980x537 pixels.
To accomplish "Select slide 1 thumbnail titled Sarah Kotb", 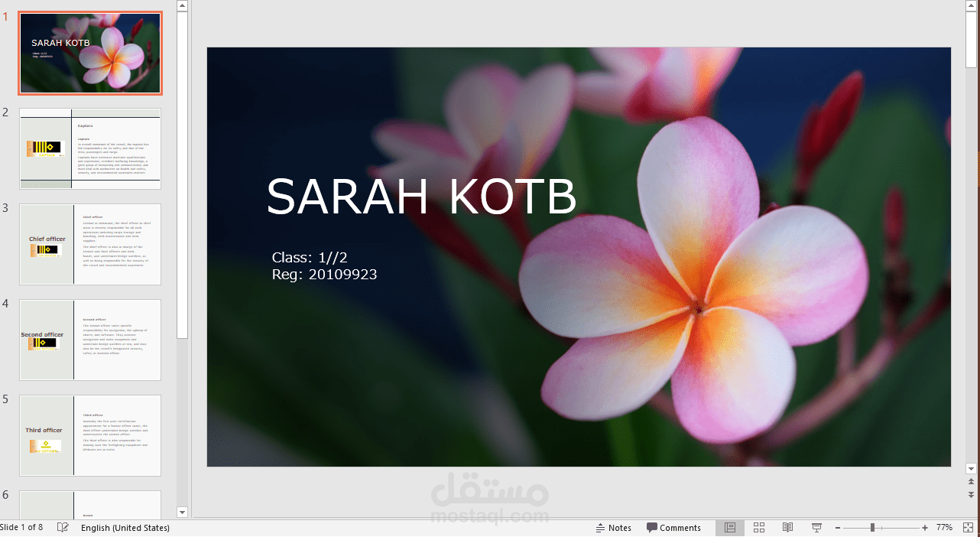I will [90, 54].
